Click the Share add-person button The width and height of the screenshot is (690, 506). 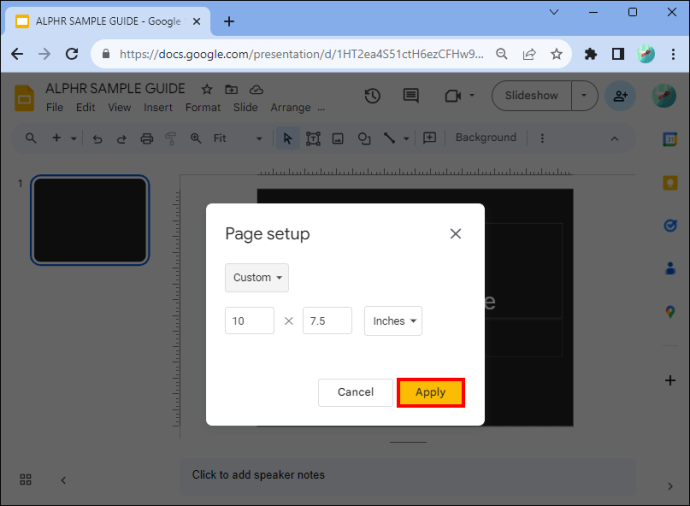[620, 95]
